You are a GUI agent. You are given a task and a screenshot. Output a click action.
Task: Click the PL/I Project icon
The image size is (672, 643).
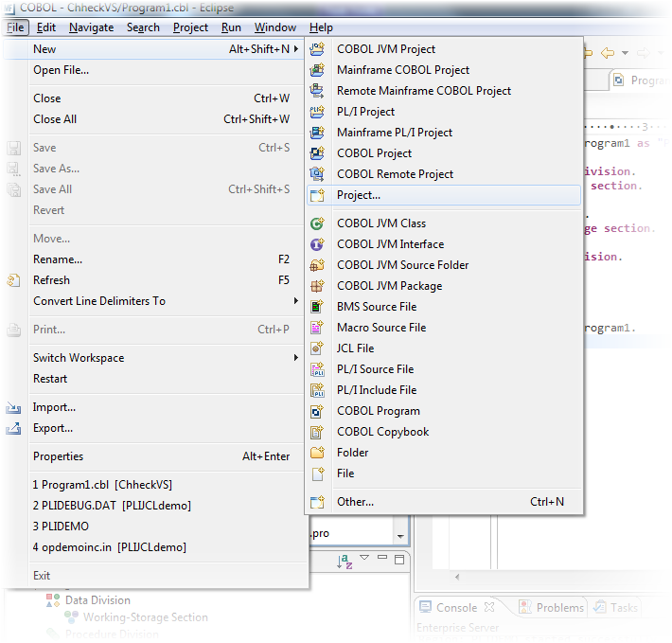click(x=317, y=112)
